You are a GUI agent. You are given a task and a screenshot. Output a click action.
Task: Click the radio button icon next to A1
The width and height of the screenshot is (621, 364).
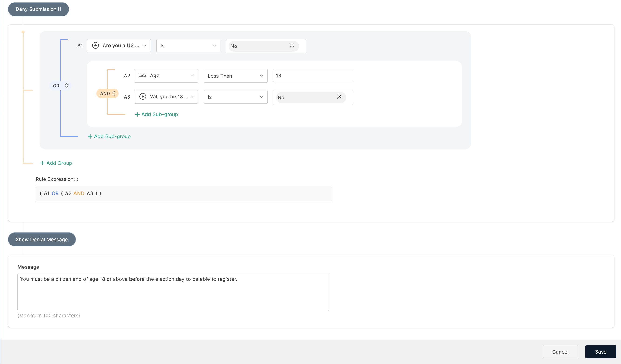[95, 45]
